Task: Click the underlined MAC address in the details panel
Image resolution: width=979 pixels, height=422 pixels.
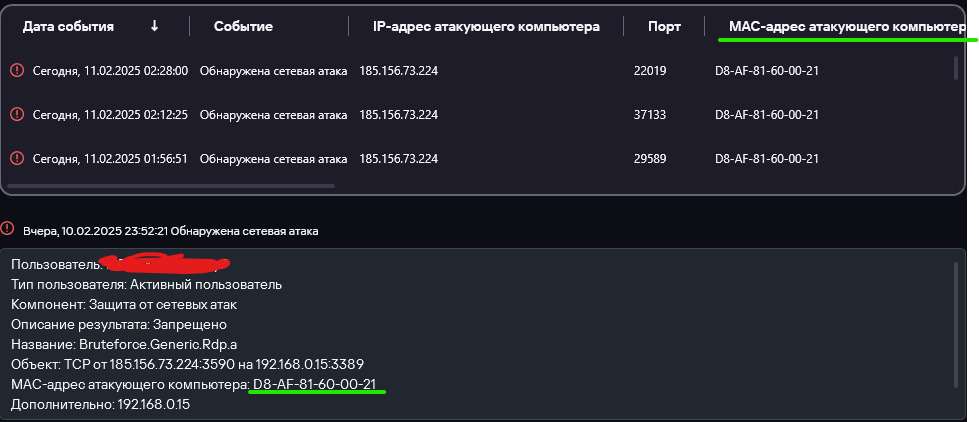Action: click(x=317, y=384)
